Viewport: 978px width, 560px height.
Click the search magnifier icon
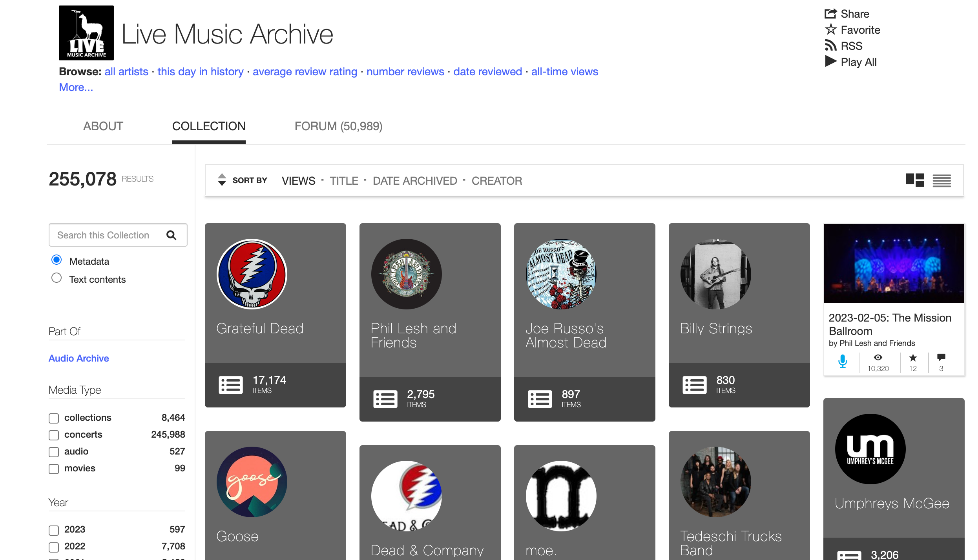171,235
